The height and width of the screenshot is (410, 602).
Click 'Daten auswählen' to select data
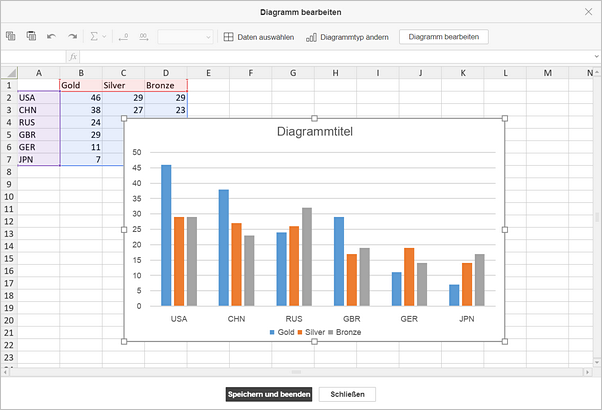[x=257, y=37]
